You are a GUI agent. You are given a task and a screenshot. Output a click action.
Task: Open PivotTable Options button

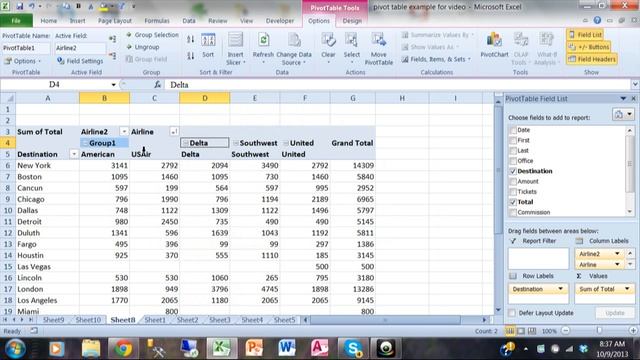coord(23,61)
